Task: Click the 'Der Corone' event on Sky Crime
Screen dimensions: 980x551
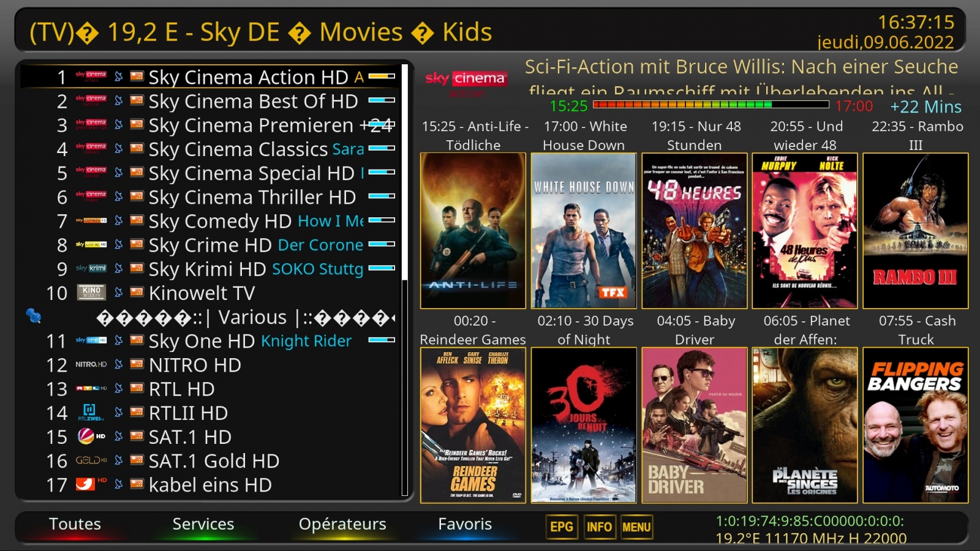Action: point(320,245)
